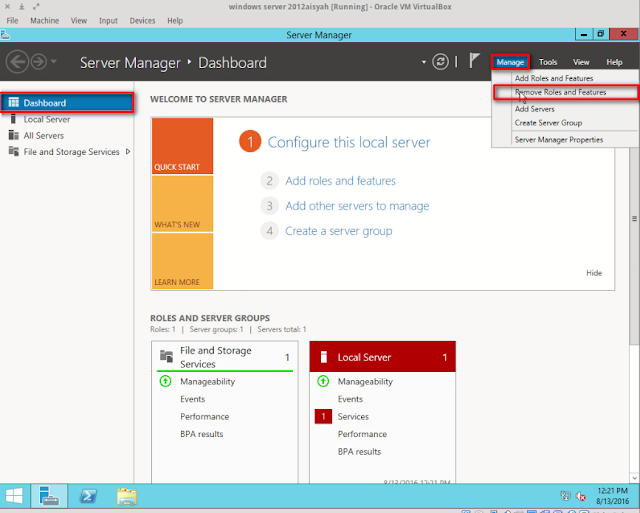The height and width of the screenshot is (513, 640).
Task: Open the notifications flag icon
Action: 474,61
